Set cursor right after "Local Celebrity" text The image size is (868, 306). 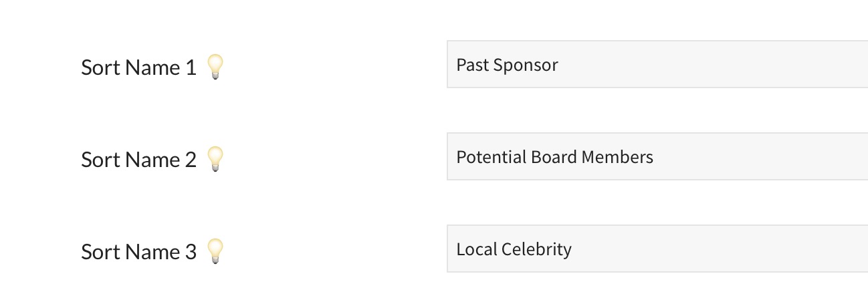point(573,250)
